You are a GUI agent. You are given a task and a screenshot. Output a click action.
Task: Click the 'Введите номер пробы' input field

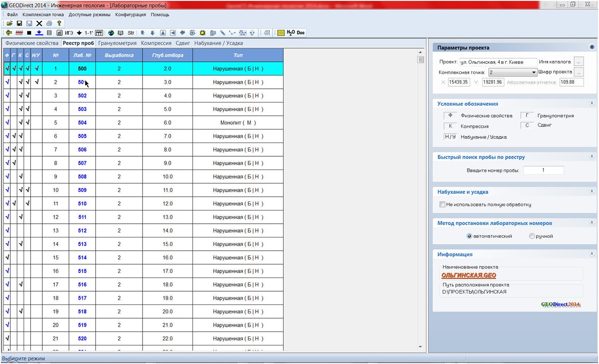point(543,170)
